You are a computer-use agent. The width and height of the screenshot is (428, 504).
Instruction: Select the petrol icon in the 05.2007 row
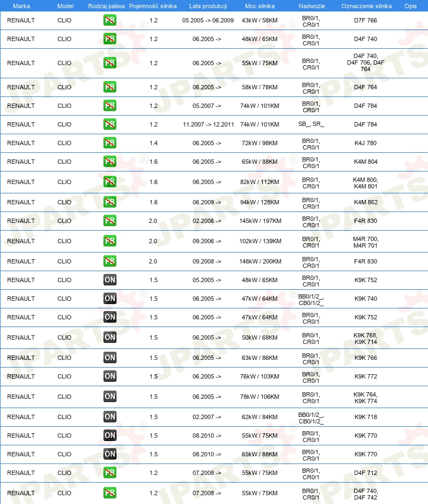[110, 106]
